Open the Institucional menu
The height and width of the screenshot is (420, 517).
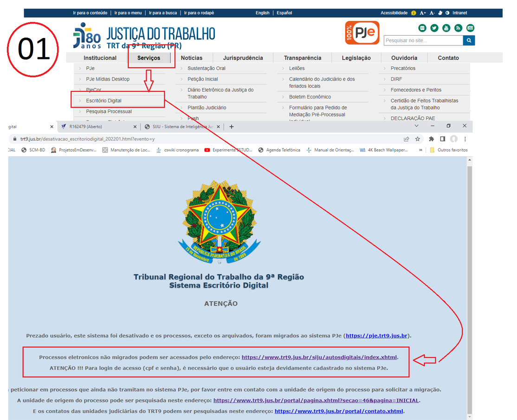100,58
